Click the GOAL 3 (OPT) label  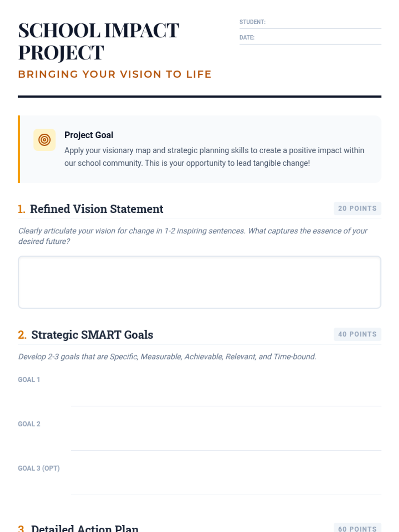(39, 468)
